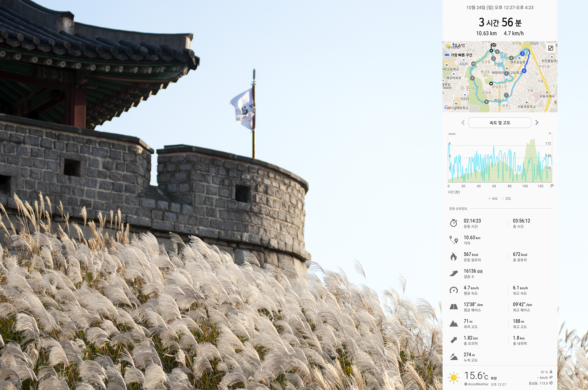Toggle the 속도 speed legend item
Screen dimensions: 588x390
click(493, 199)
